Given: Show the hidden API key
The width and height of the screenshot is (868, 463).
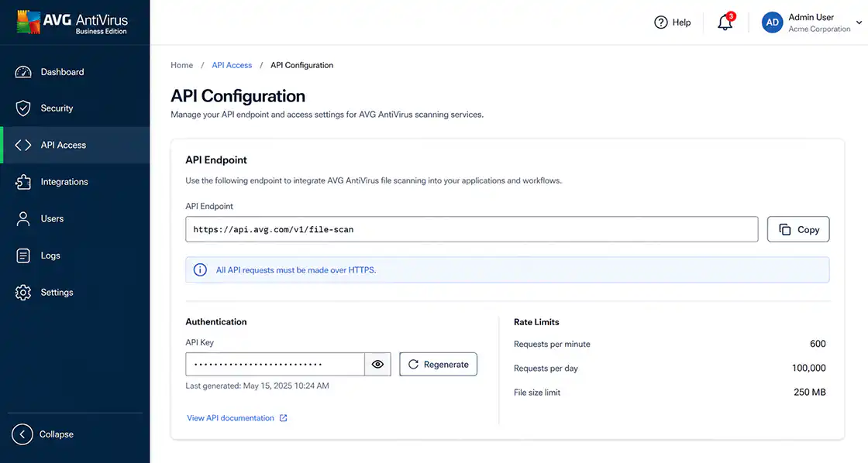Looking at the screenshot, I should pyautogui.click(x=377, y=364).
